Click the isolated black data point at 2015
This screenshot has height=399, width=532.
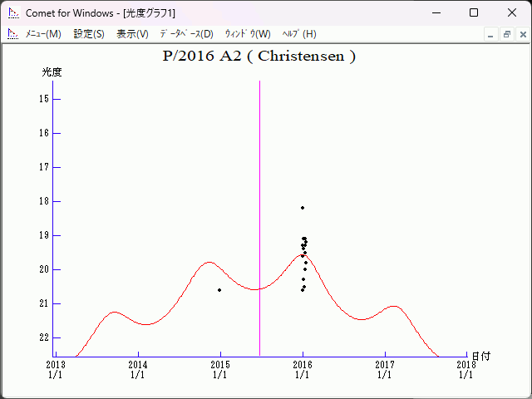point(219,290)
